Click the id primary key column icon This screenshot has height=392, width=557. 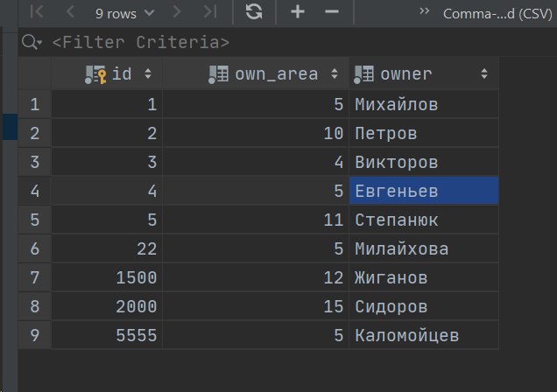pos(95,74)
